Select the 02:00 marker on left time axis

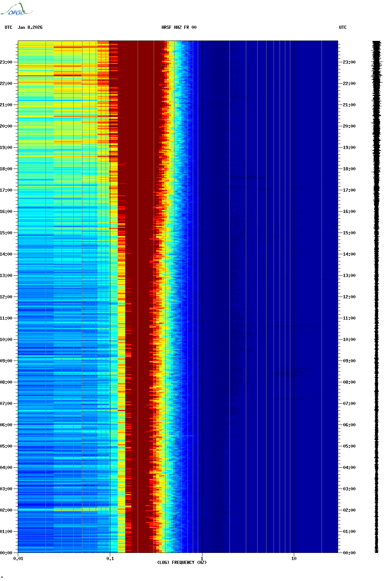6,510
